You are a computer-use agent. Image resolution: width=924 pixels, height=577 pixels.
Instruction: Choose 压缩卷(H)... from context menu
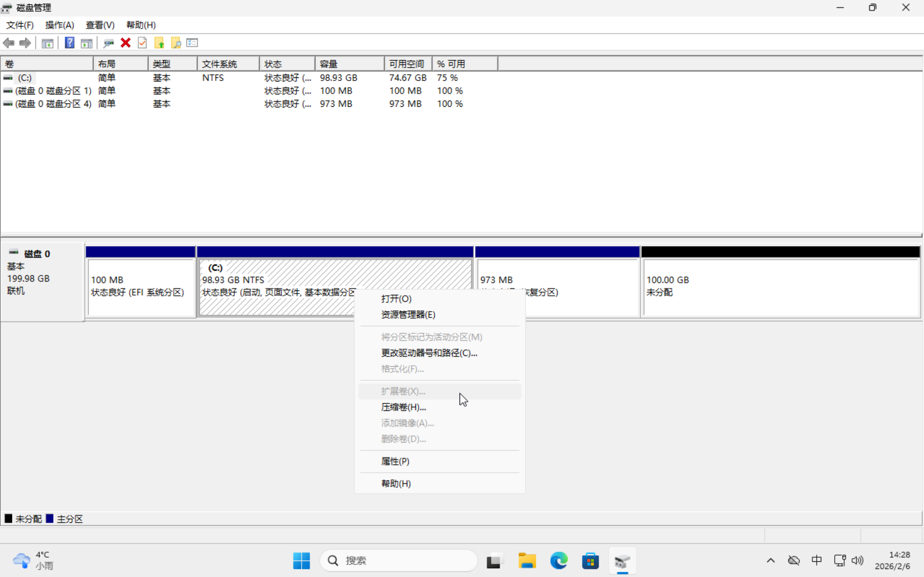pyautogui.click(x=403, y=407)
